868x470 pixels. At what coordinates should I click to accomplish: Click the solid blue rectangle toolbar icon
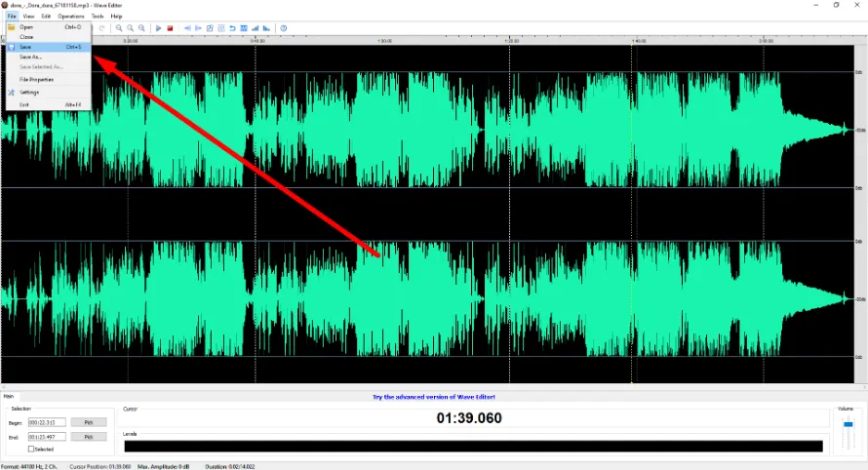[244, 28]
